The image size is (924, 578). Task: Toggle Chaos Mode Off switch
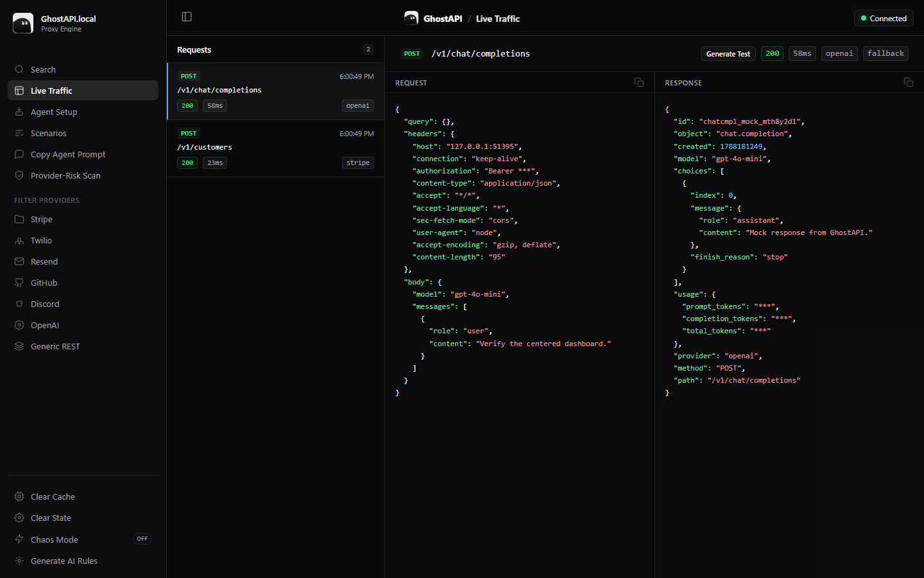(142, 539)
